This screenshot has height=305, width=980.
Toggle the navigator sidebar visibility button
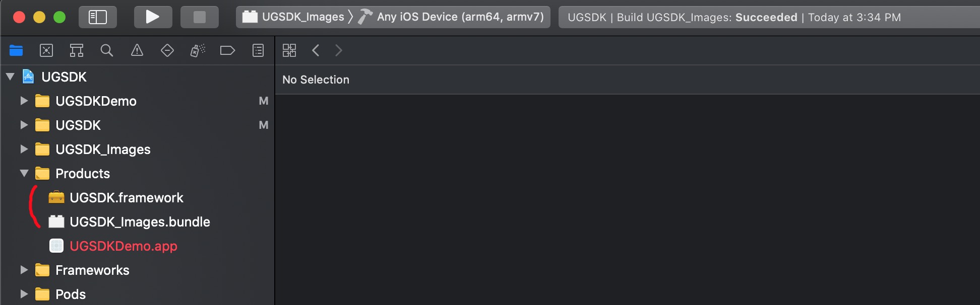98,17
